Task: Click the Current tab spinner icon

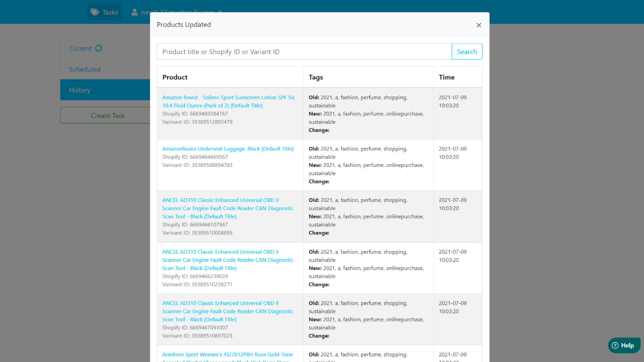Action: (x=99, y=48)
